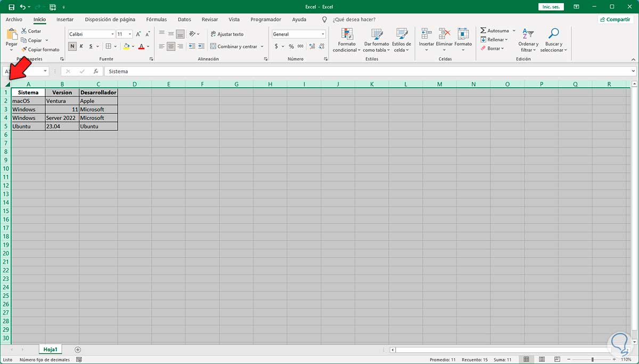Open the Borrar dropdown

pos(491,48)
